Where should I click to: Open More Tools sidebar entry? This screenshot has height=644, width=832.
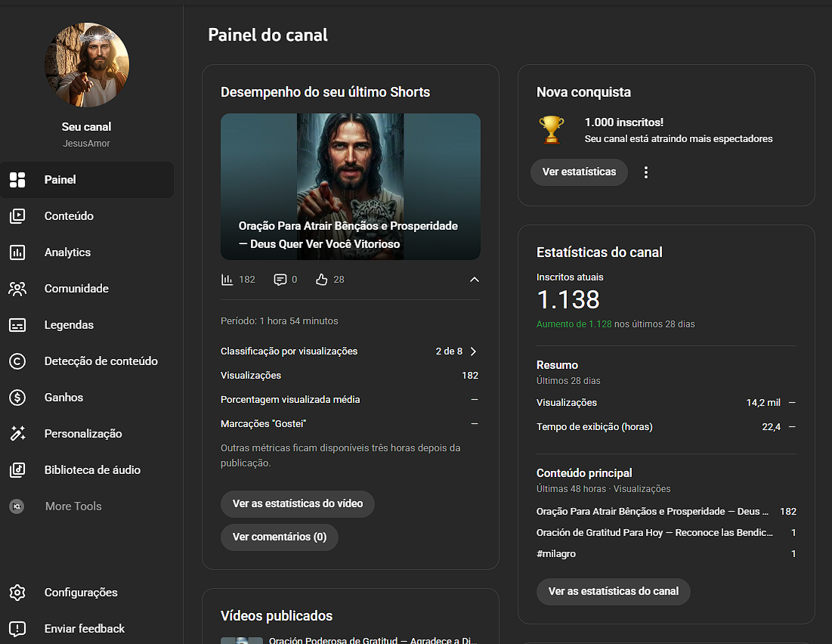pos(87,506)
